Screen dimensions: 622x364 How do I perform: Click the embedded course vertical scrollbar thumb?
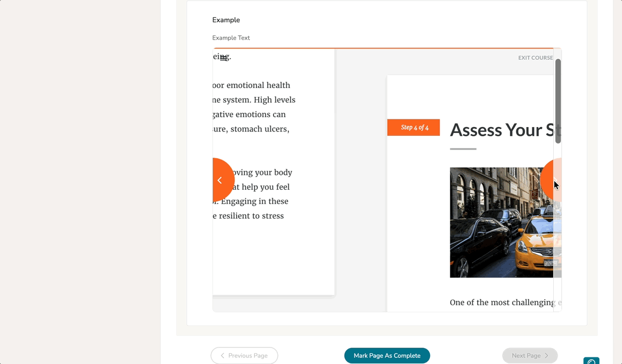pos(558,101)
